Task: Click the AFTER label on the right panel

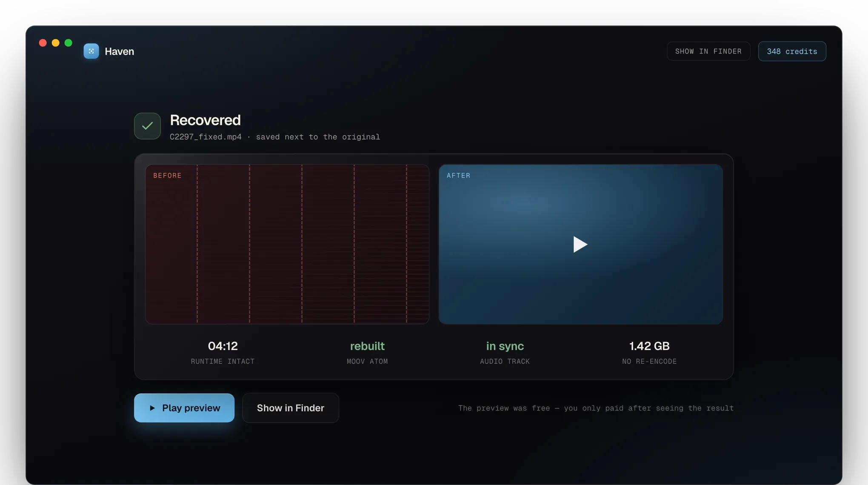Action: click(458, 176)
